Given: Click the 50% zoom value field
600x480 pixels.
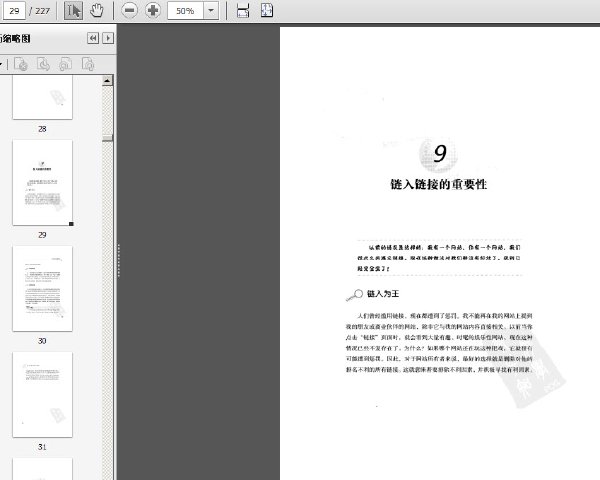Looking at the screenshot, I should coord(185,11).
